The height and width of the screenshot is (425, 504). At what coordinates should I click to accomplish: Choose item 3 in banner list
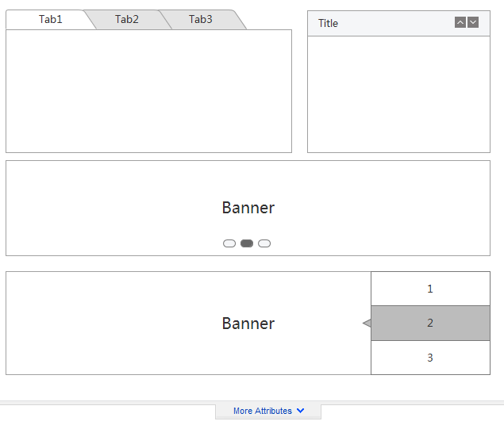coord(430,358)
